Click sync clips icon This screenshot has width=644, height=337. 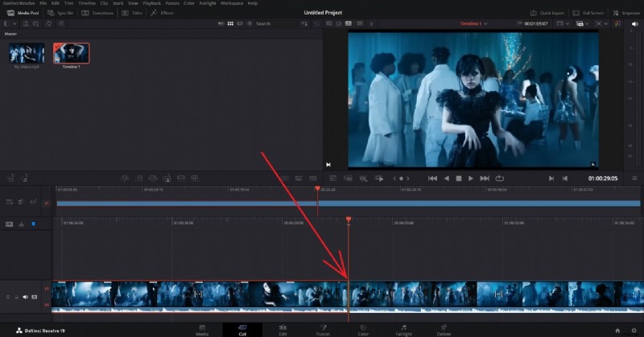[49, 24]
